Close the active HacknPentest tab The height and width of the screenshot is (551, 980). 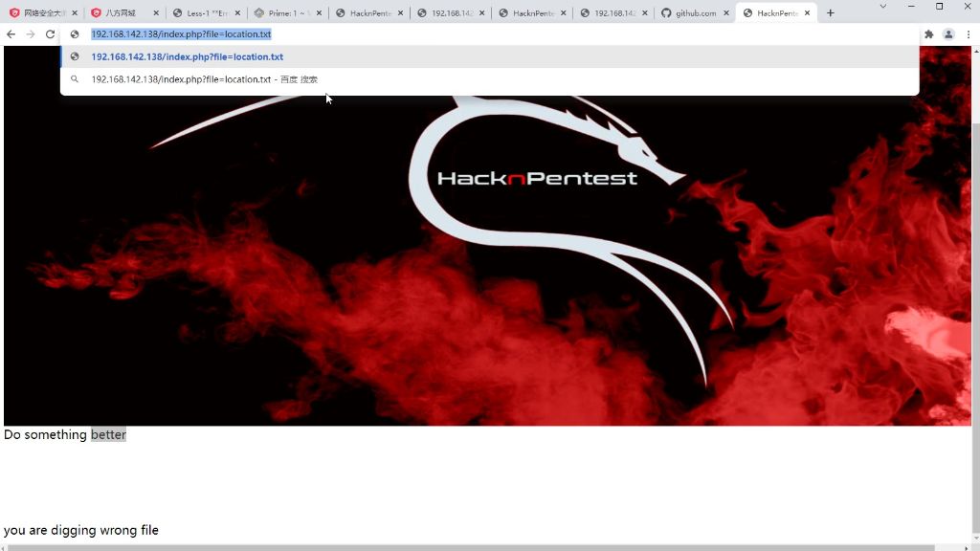(807, 13)
